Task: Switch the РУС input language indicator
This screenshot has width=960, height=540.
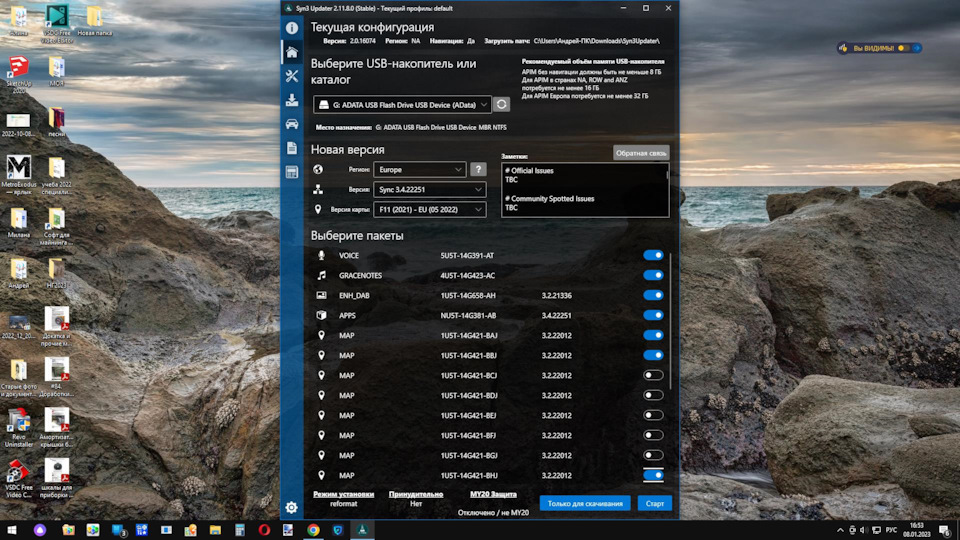Action: (x=891, y=530)
